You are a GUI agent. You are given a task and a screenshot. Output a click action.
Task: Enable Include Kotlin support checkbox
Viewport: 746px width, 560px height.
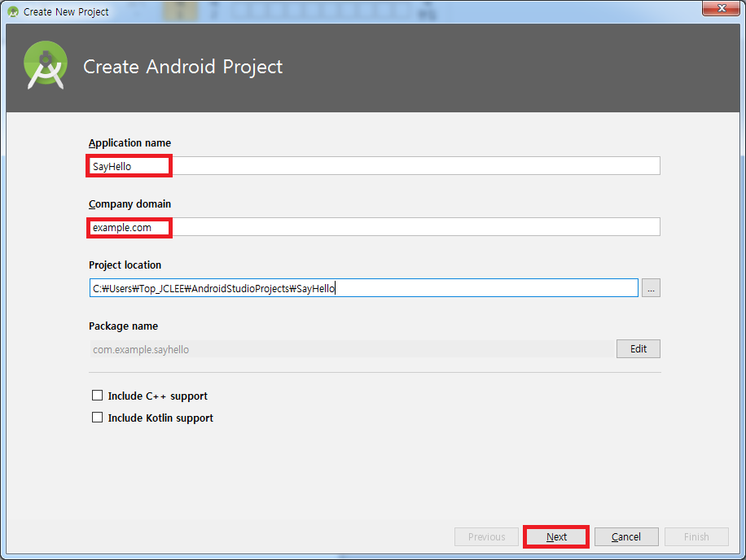pyautogui.click(x=97, y=418)
